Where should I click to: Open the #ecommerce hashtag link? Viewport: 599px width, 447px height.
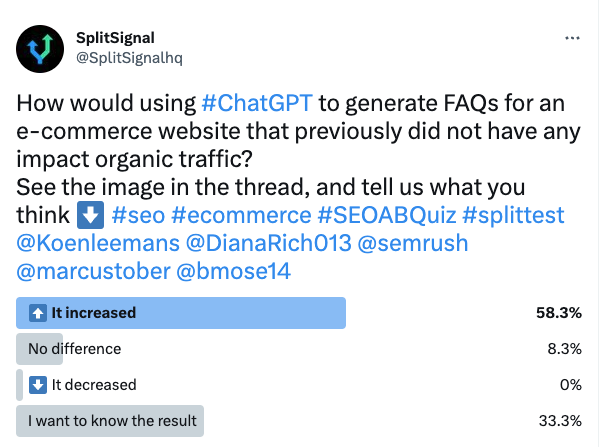pyautogui.click(x=241, y=215)
